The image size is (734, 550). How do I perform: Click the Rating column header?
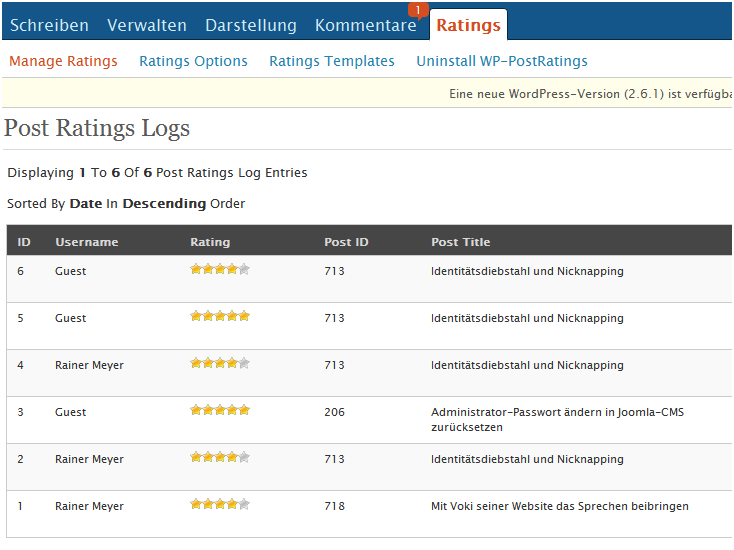210,242
